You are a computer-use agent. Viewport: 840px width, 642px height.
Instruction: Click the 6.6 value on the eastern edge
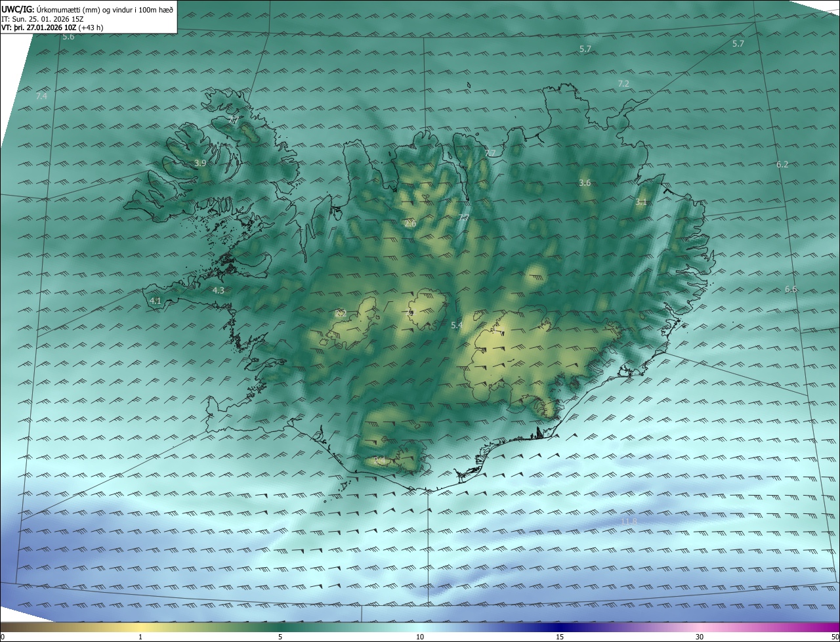(x=791, y=289)
